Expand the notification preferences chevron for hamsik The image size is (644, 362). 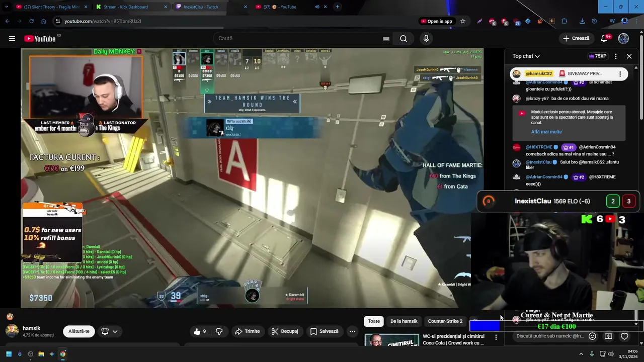[x=115, y=331]
